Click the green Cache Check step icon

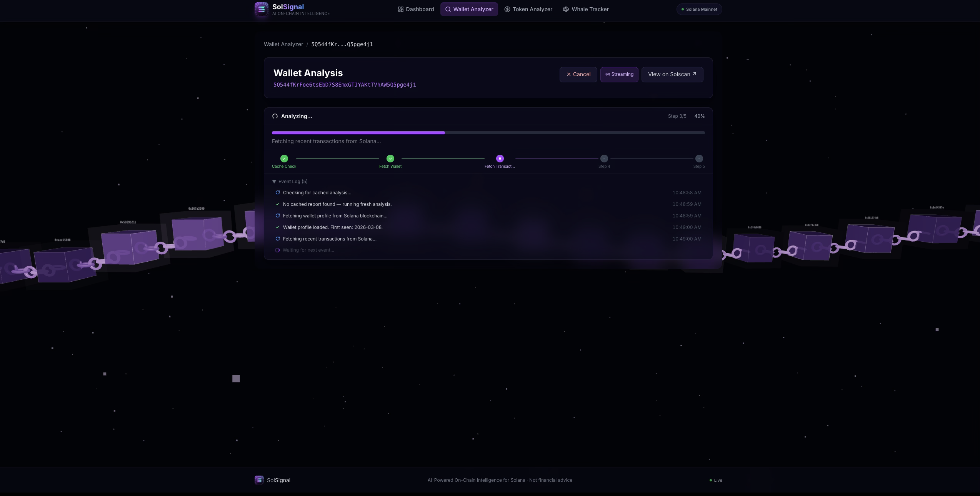point(284,159)
